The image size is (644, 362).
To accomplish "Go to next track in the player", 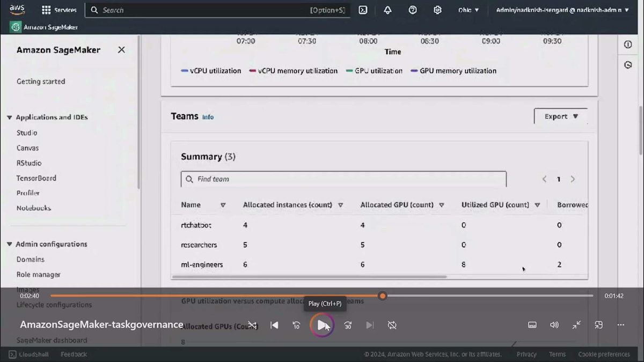I will (x=370, y=325).
